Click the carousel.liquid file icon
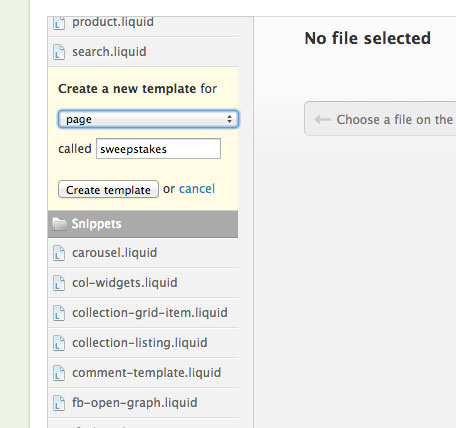Image resolution: width=456 pixels, height=428 pixels. pyautogui.click(x=59, y=253)
